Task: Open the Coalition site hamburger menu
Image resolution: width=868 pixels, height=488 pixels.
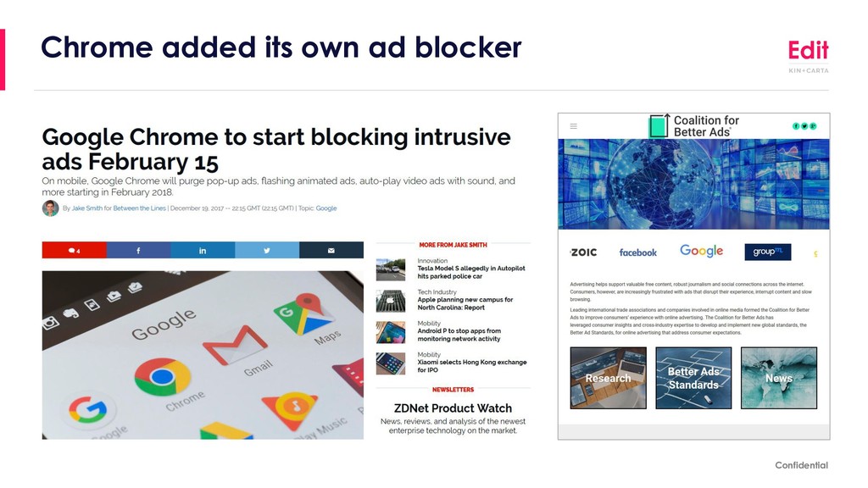Action: click(574, 126)
